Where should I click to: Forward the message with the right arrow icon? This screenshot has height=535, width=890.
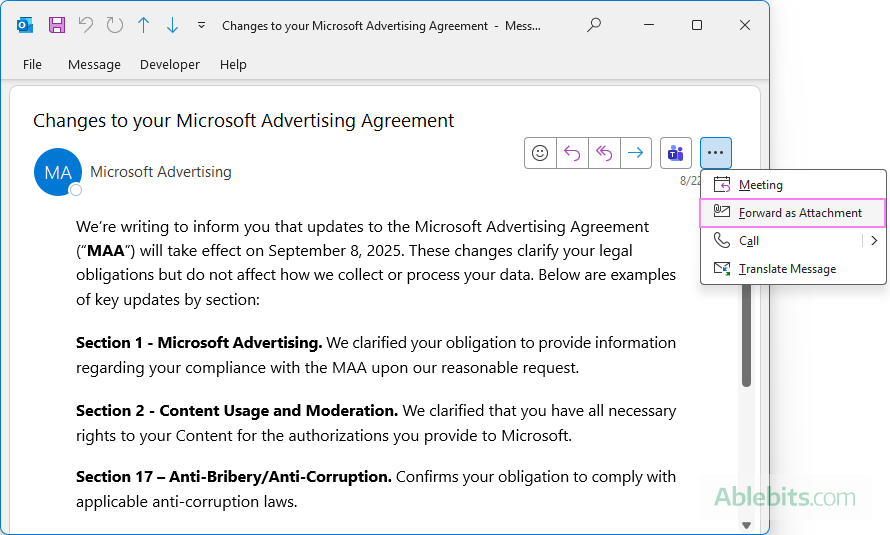[636, 153]
